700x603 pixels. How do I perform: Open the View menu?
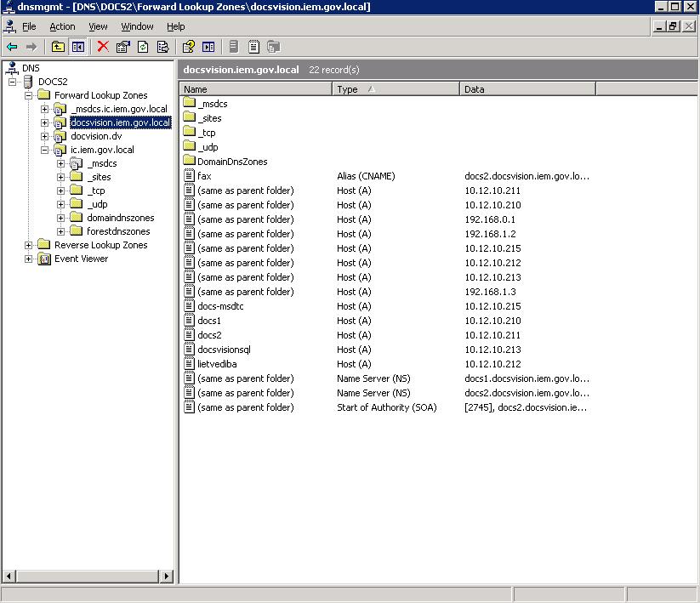tap(98, 26)
